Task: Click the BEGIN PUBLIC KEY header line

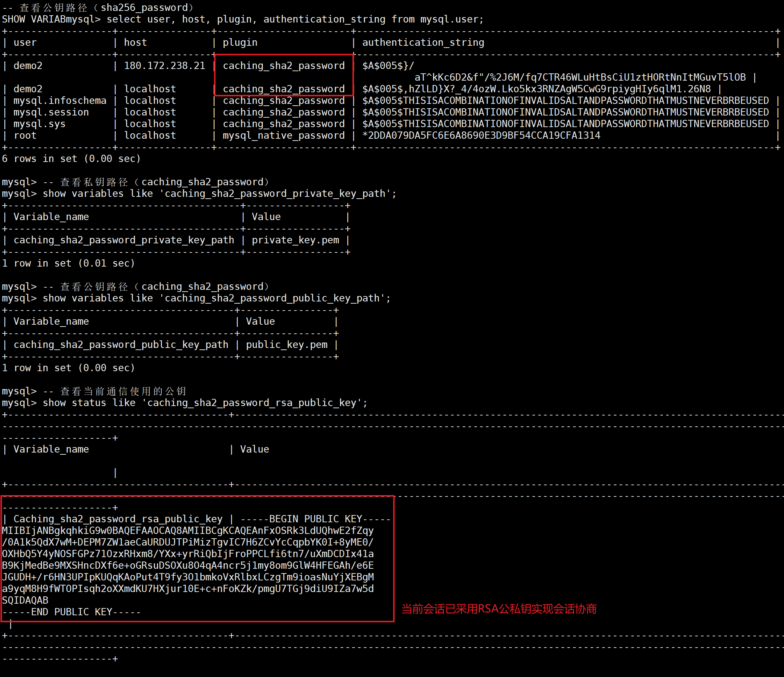Action: [x=315, y=519]
